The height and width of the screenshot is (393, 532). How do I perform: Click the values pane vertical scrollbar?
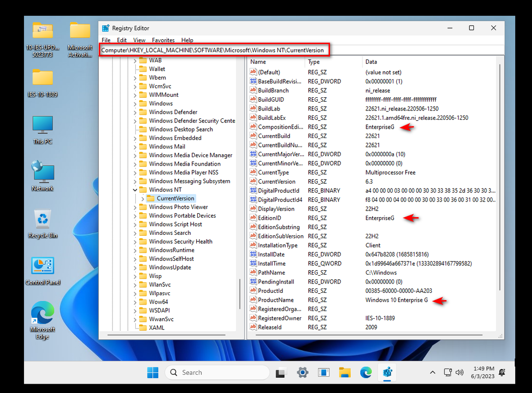pos(500,176)
